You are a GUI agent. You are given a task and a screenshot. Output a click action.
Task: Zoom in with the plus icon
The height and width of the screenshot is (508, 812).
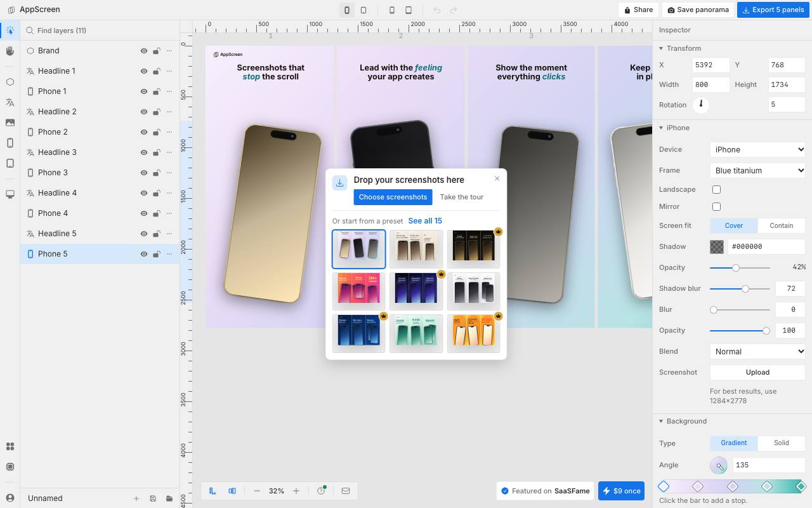(296, 491)
